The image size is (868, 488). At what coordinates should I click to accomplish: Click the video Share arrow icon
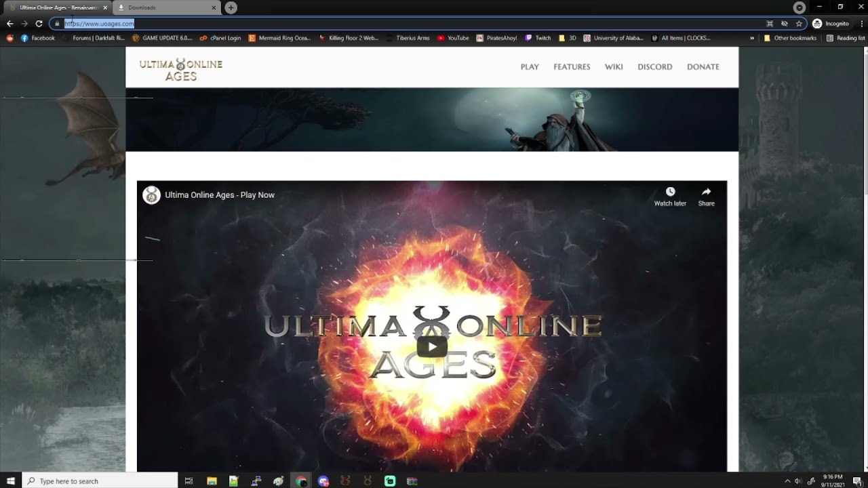706,192
